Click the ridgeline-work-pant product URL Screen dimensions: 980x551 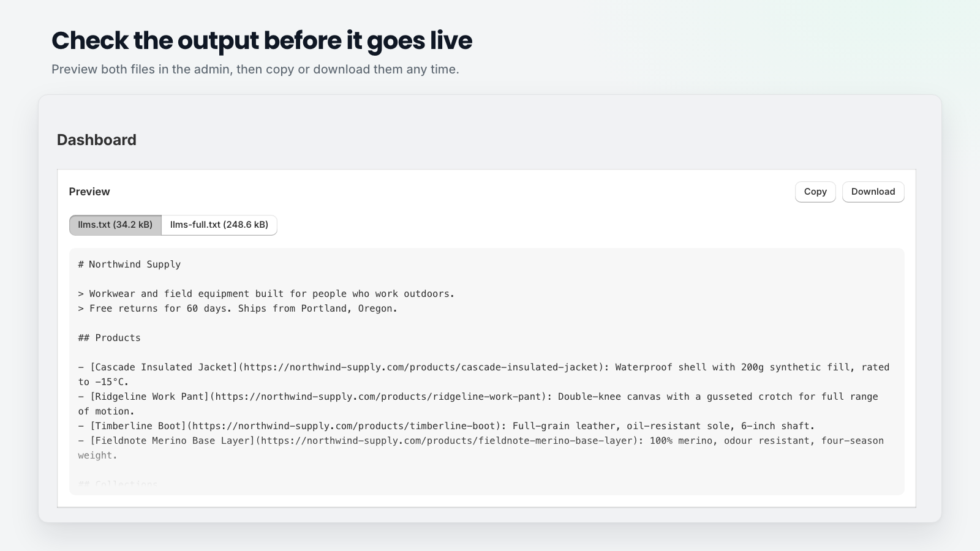(x=380, y=397)
